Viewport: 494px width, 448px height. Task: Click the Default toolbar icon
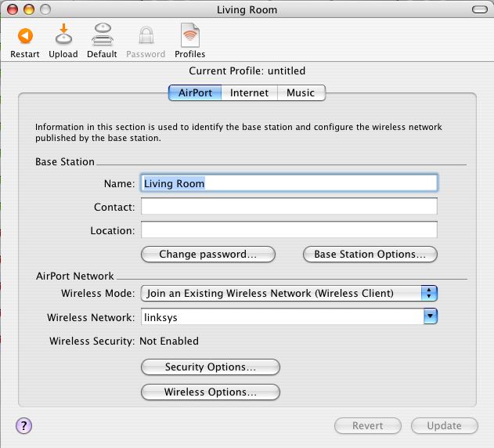103,34
